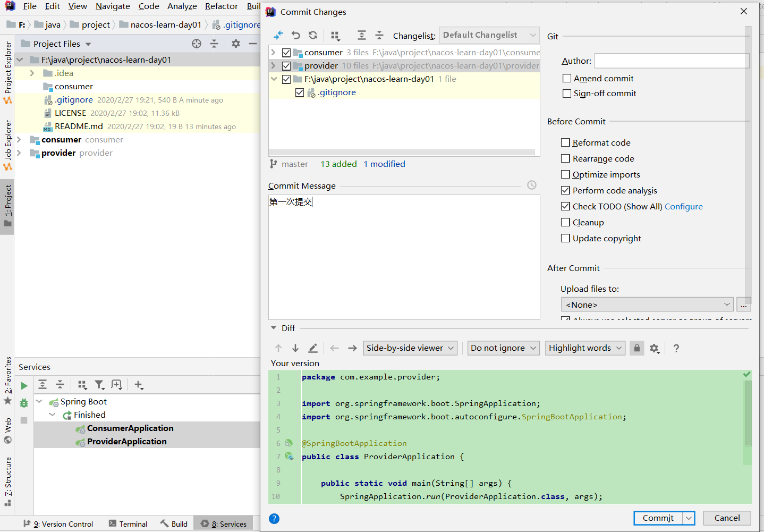Click browse button beside Upload files dropdown
The height and width of the screenshot is (532, 764).
coord(744,305)
